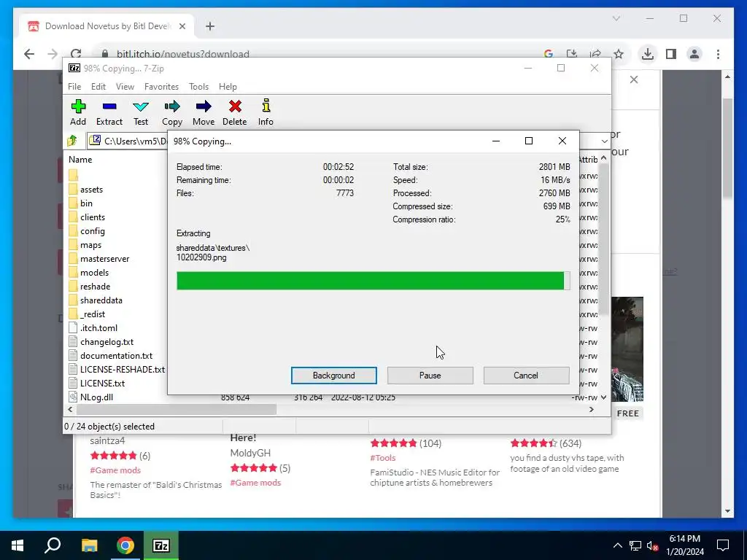
Task: Click the Info toolbar icon
Action: pos(266,112)
